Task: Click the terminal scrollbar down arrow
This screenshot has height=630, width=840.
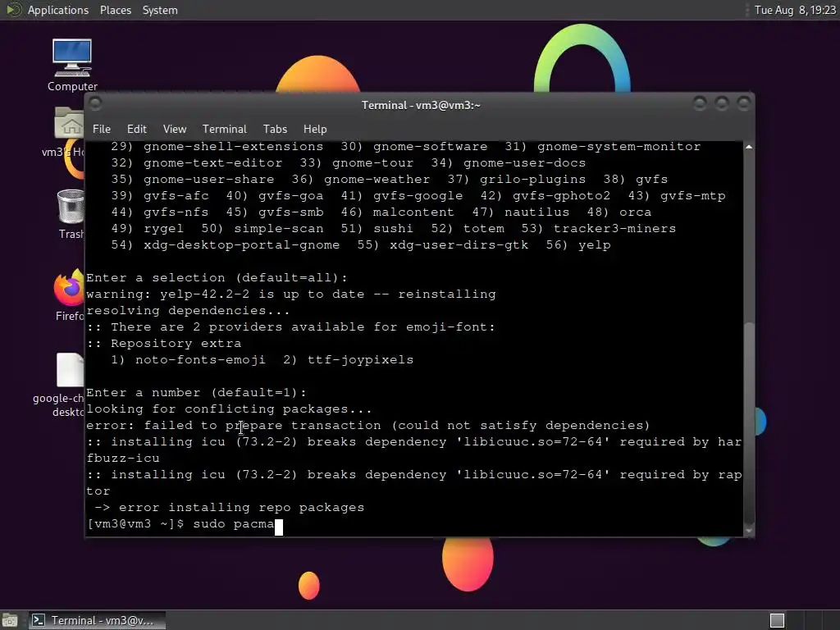Action: coord(749,531)
